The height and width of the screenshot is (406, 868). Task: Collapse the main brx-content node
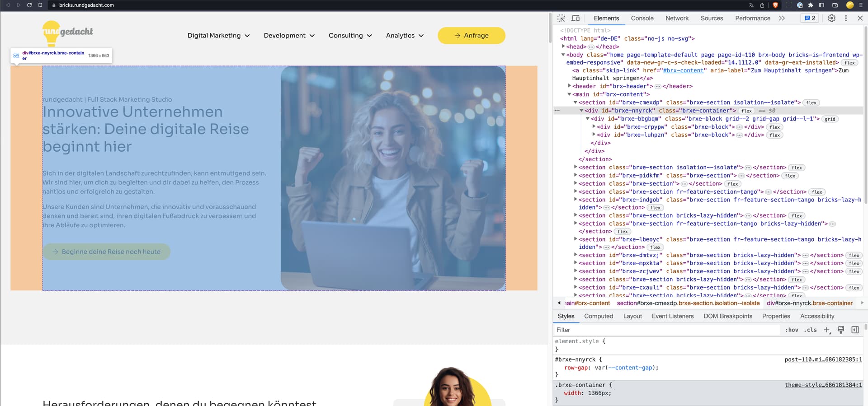[570, 94]
